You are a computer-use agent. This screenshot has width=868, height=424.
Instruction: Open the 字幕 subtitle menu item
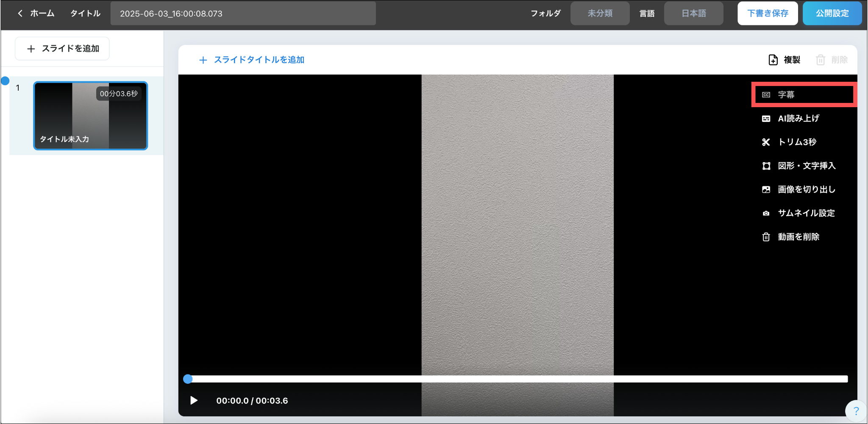pos(804,95)
